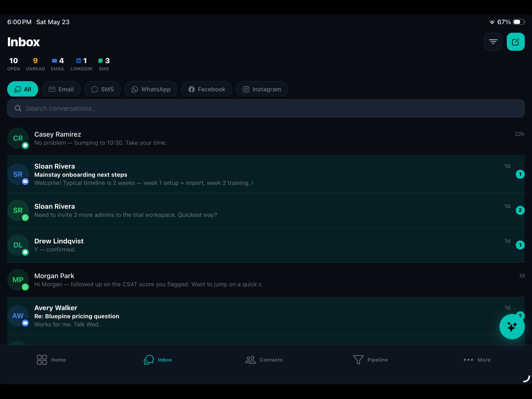Compose a new message

pyautogui.click(x=516, y=42)
